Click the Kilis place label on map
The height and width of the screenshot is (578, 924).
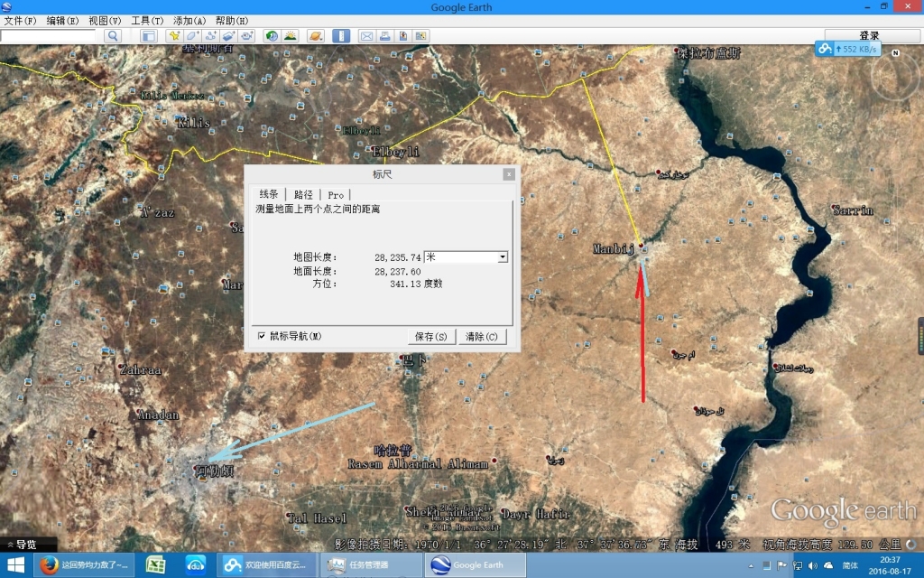[194, 123]
